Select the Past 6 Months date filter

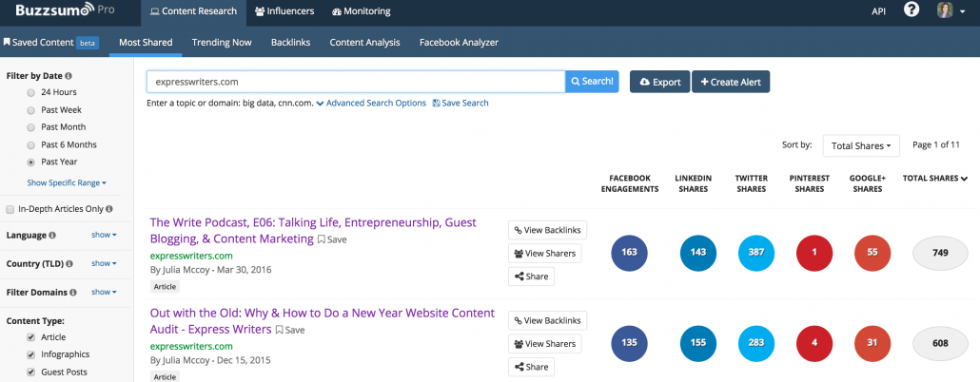tap(31, 144)
